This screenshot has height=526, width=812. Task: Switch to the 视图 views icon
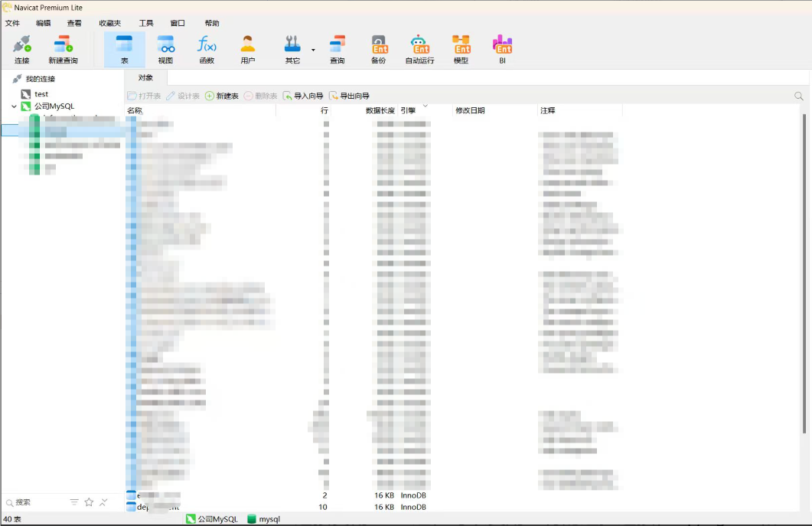click(166, 49)
